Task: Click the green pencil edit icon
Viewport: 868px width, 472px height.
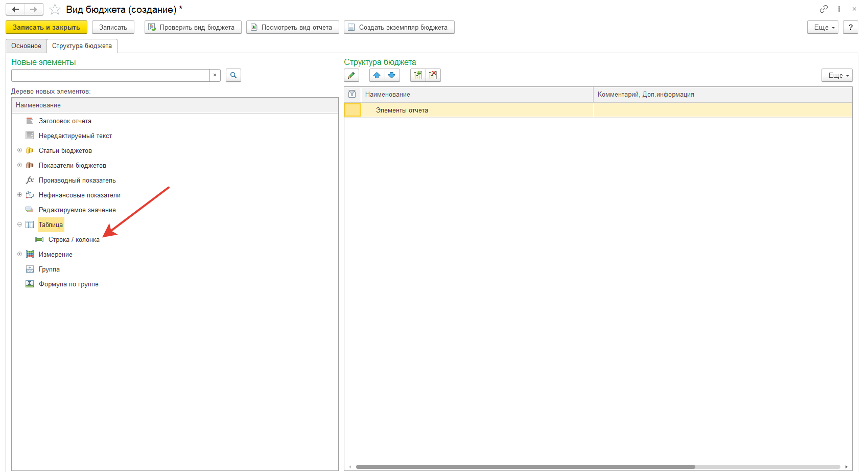Action: click(351, 76)
